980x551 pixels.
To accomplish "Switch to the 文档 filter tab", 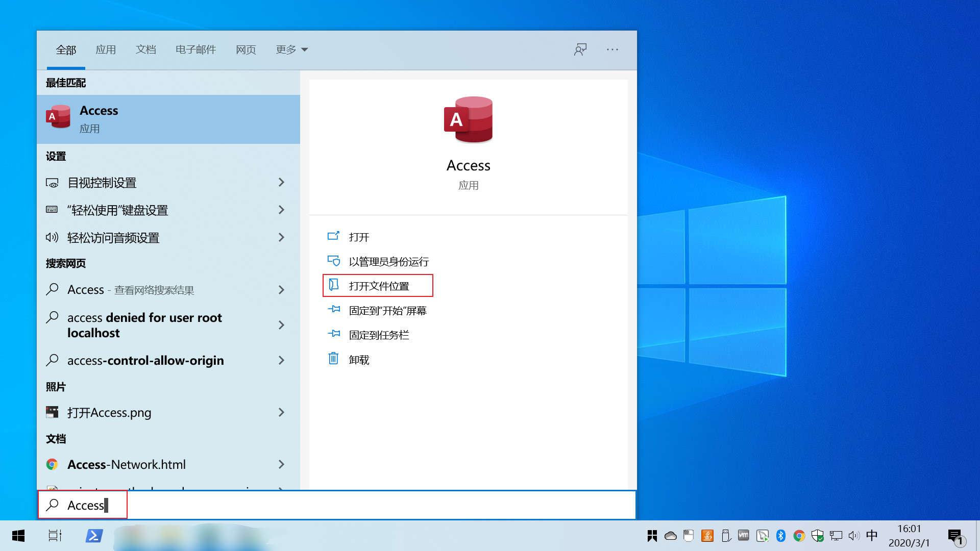I will tap(146, 49).
